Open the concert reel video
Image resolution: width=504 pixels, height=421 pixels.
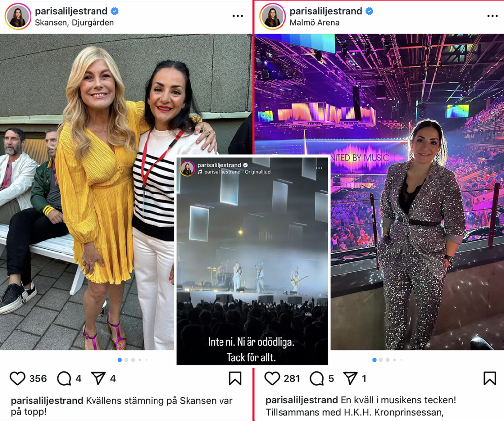(x=252, y=260)
